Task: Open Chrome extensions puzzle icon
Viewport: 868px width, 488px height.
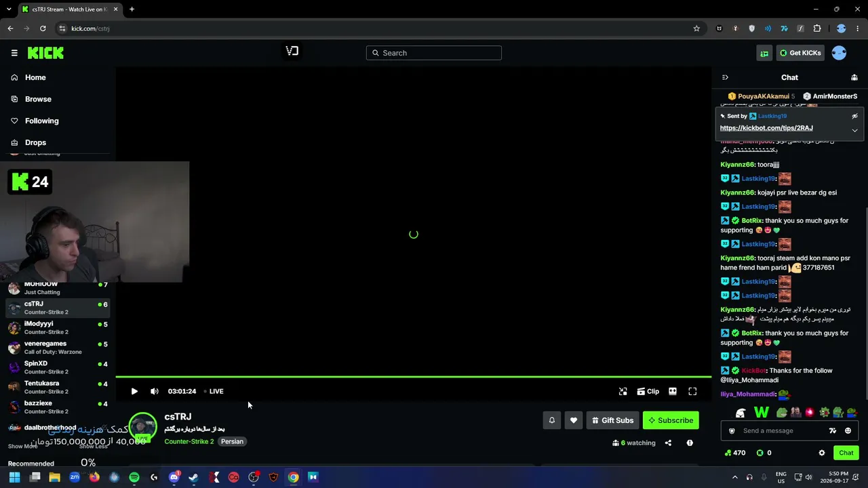Action: tap(817, 28)
